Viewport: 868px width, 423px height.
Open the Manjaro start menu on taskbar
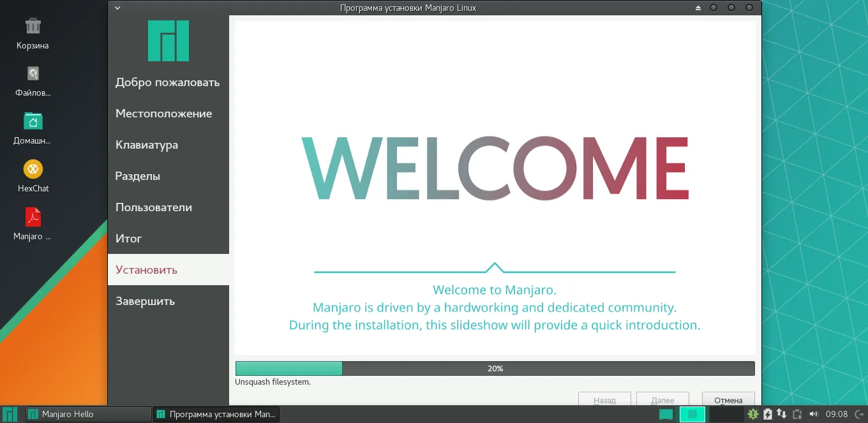(11, 414)
